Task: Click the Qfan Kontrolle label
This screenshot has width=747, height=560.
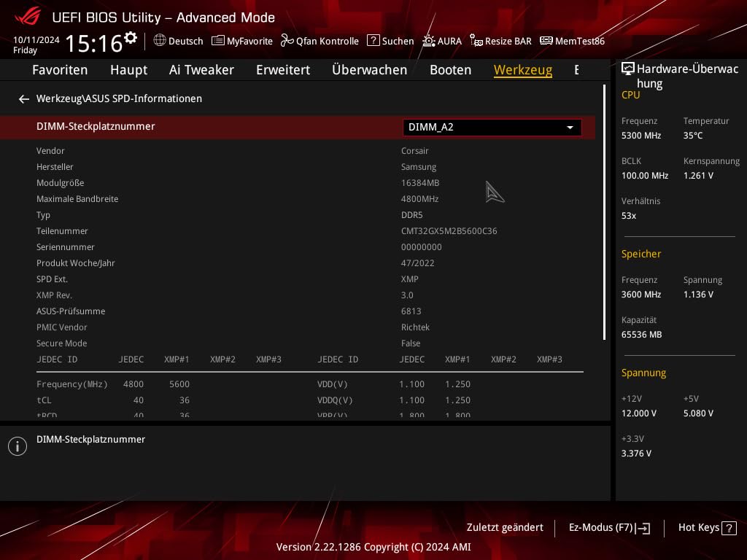Action: [328, 41]
